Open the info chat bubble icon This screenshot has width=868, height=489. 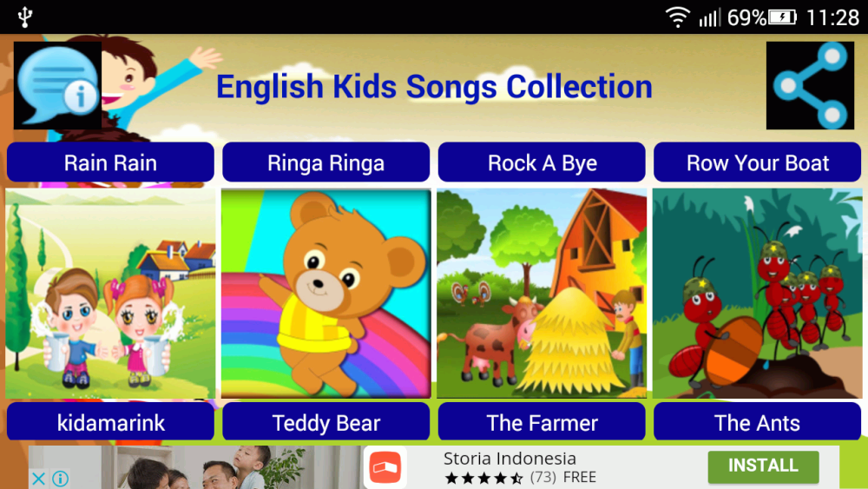coord(57,86)
